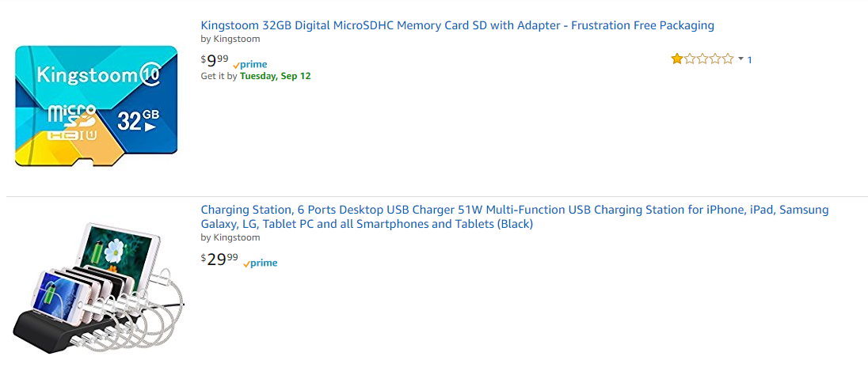Click the $29.99 charging station price
Image resolution: width=868 pixels, height=379 pixels.
click(x=219, y=259)
